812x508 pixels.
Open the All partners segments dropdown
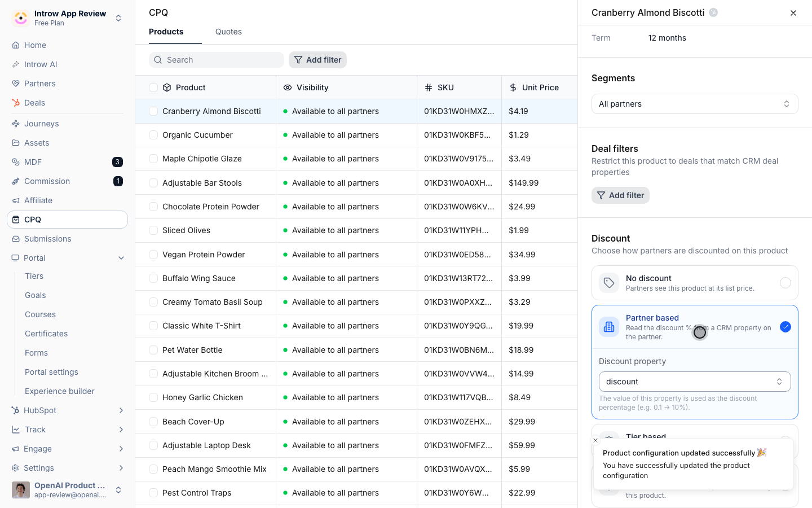click(695, 104)
